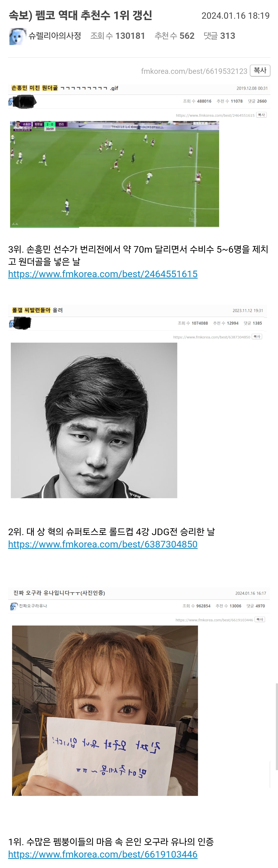Open the fmkorea.com/best/6619103446 hyperlink
Viewport: 278px width, 868px height.
coord(103,854)
